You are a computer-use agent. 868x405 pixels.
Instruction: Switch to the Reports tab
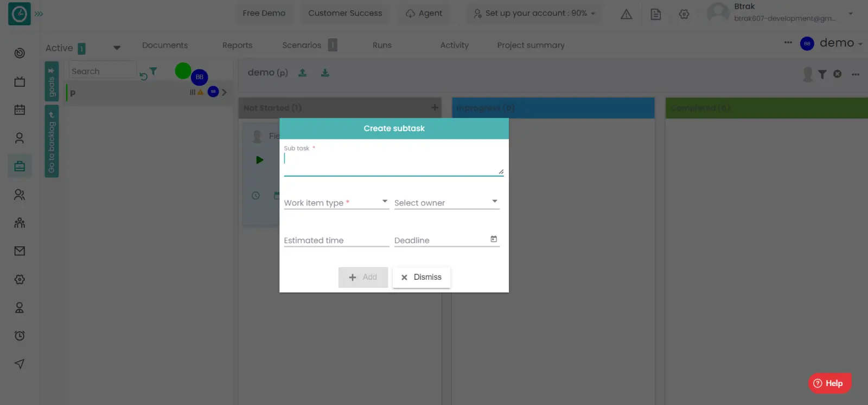[237, 45]
